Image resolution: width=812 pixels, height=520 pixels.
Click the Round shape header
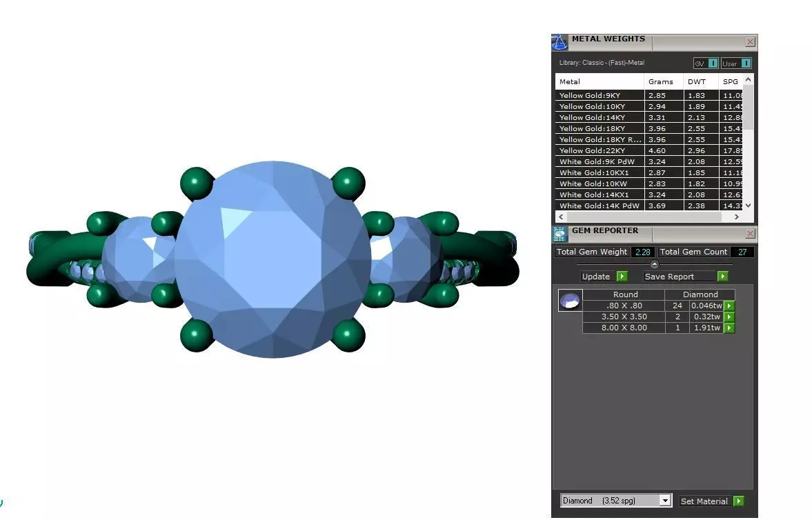[x=625, y=294]
